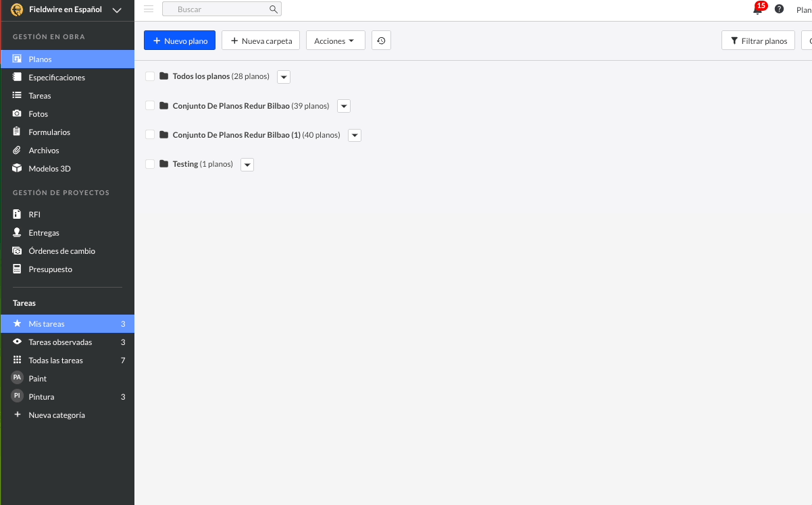The height and width of the screenshot is (505, 812).
Task: Click the Todos los planos folder icon
Action: point(163,76)
